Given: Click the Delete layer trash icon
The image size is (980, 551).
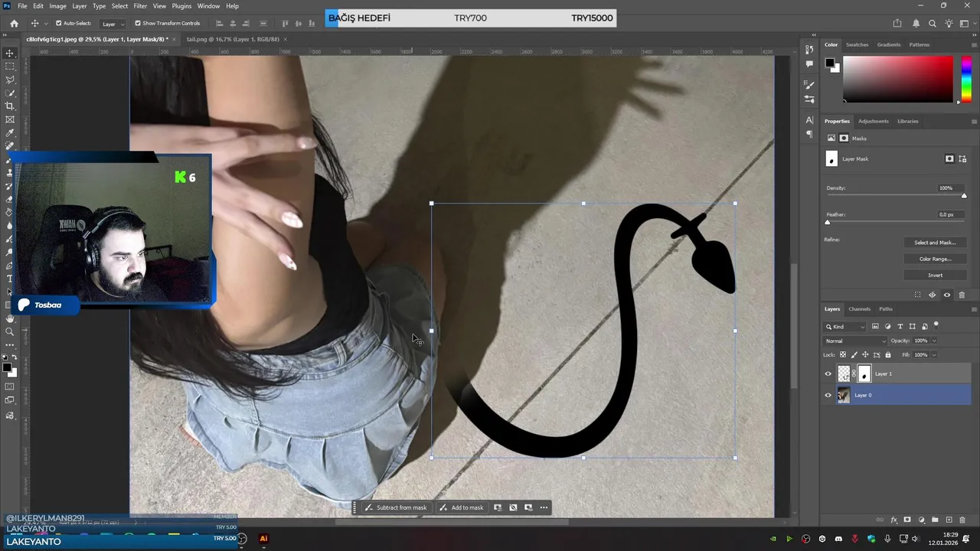Looking at the screenshot, I should pos(963,520).
